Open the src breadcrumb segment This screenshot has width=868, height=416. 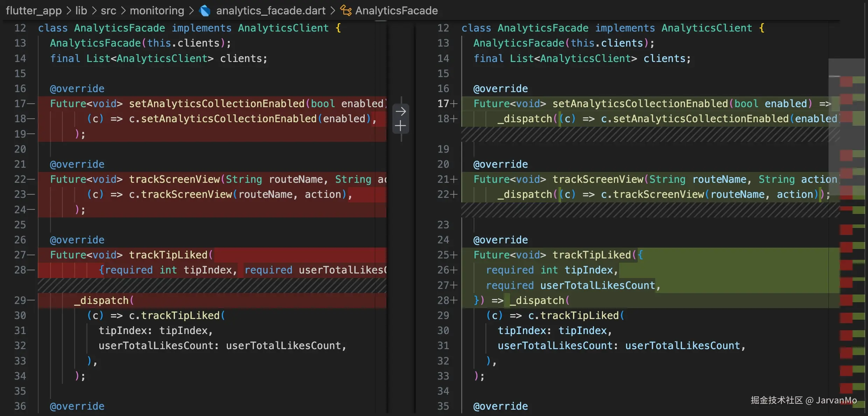pos(108,11)
